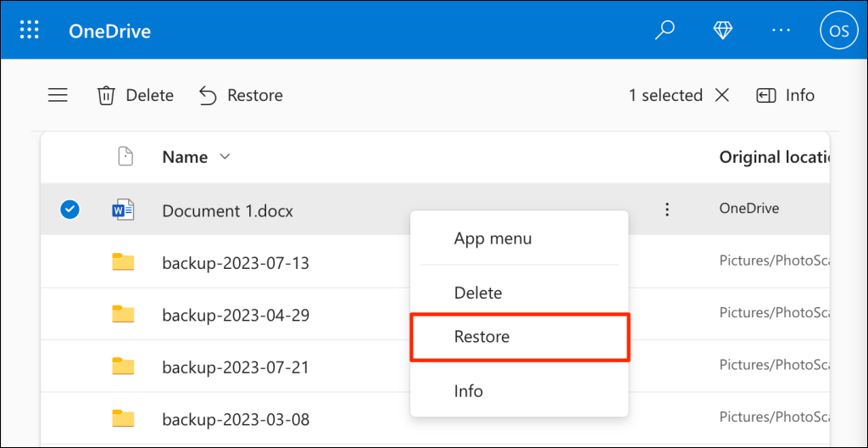This screenshot has width=868, height=448.
Task: Select the file name Document 1.docx
Action: pyautogui.click(x=227, y=210)
